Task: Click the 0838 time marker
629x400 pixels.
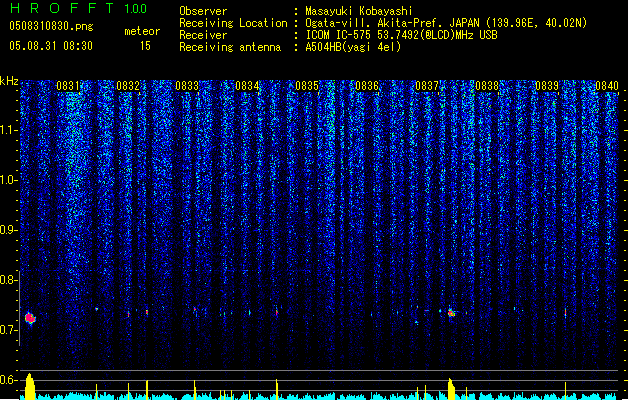Action: pyautogui.click(x=487, y=86)
